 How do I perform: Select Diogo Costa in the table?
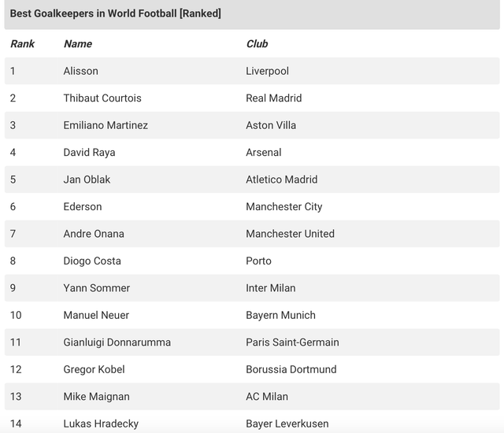click(x=91, y=261)
